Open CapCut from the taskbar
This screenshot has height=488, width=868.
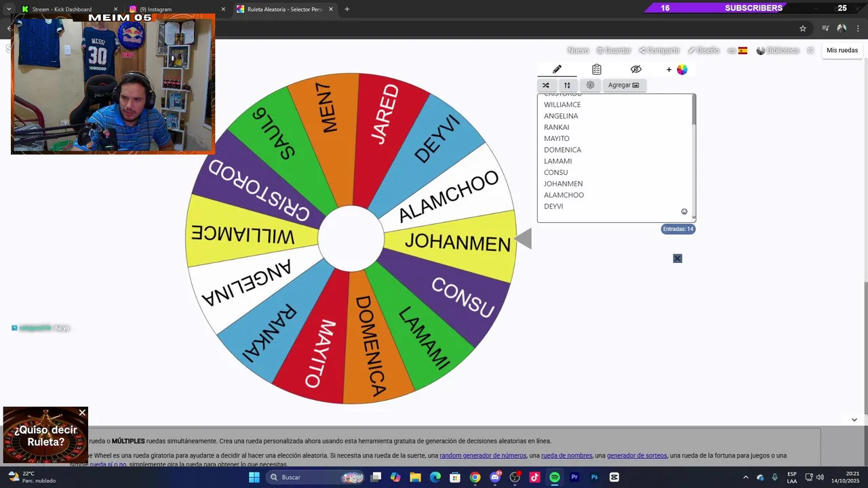(614, 477)
